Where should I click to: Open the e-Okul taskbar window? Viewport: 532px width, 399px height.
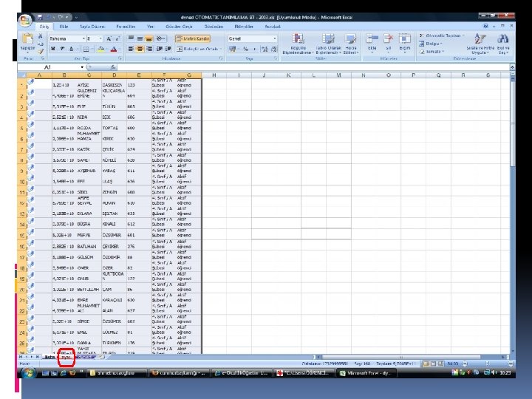click(242, 373)
